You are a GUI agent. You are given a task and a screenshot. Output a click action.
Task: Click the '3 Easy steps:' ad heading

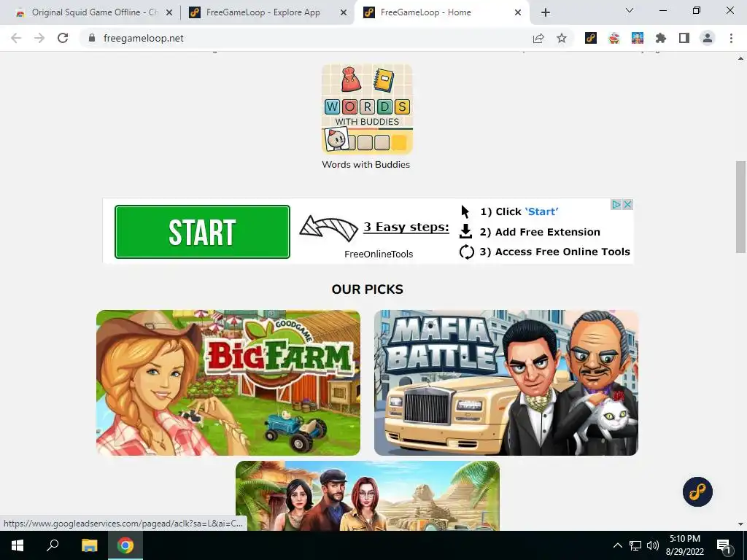406,227
